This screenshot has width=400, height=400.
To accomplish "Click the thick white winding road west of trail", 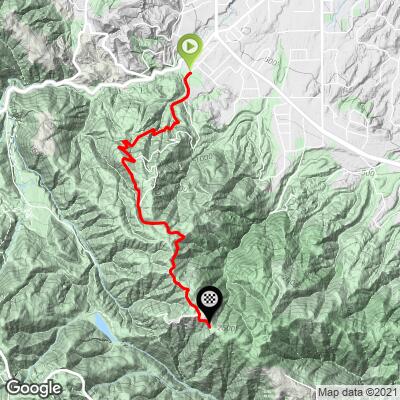I will point(67,80).
